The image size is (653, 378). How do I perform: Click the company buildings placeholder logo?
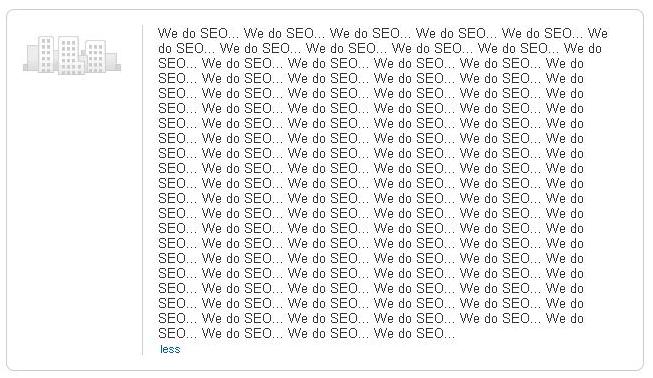click(x=72, y=55)
